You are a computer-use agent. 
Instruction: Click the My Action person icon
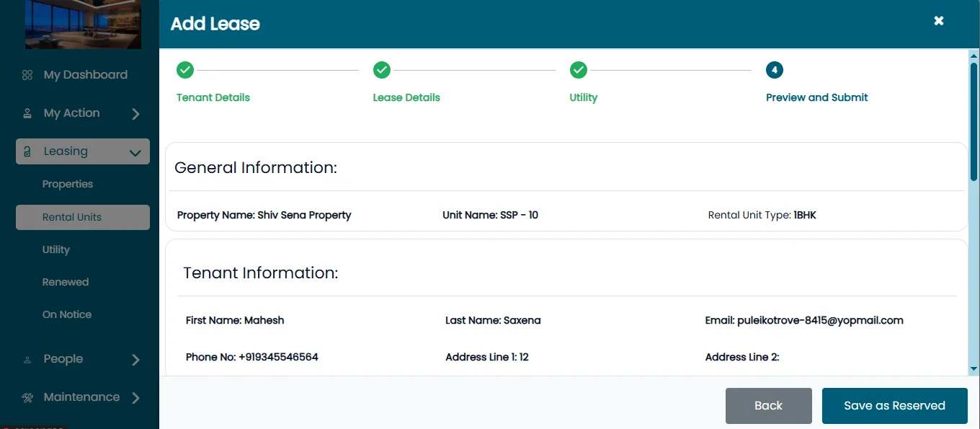(27, 113)
